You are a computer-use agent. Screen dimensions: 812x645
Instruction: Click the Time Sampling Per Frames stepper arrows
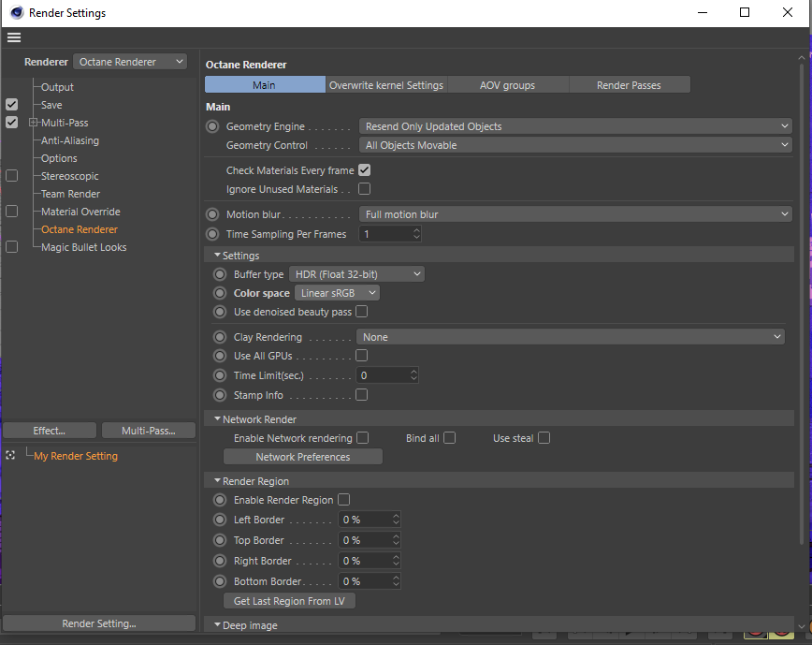[x=416, y=234]
